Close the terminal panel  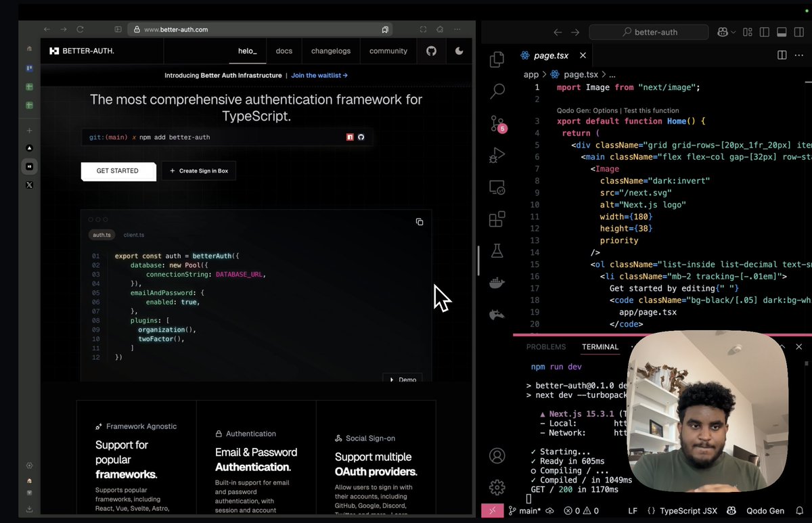click(799, 347)
